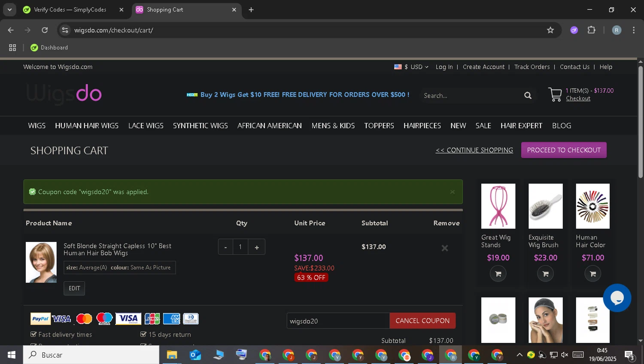Open the WIGS menu
The image size is (644, 364).
tap(37, 125)
